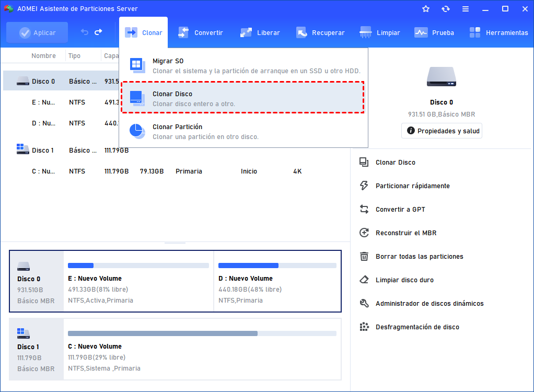
Task: Click the Disco 0 drive icon in list
Action: pos(23,81)
